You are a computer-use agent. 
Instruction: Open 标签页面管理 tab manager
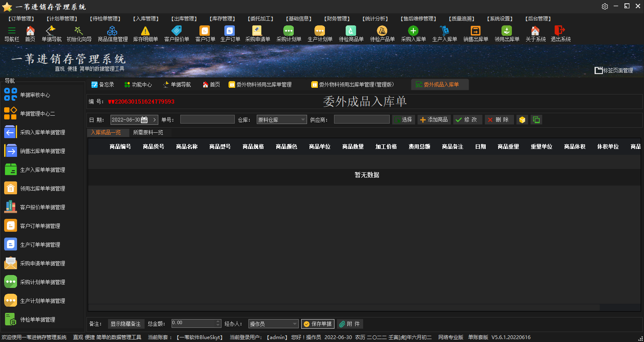[x=614, y=70]
